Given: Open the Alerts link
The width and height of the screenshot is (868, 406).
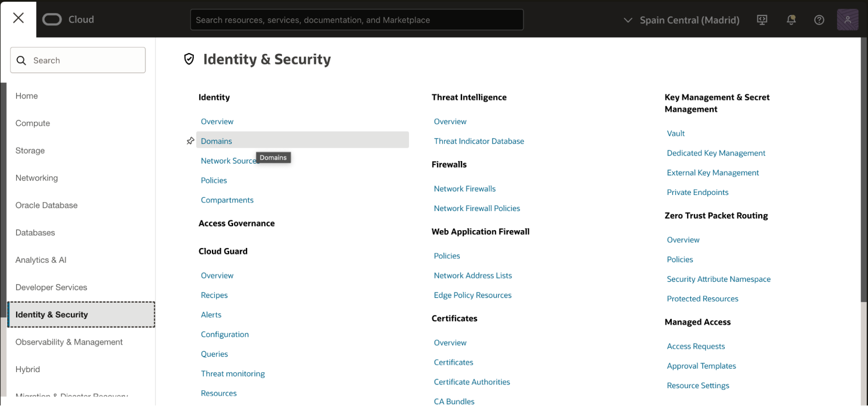Looking at the screenshot, I should pos(211,315).
